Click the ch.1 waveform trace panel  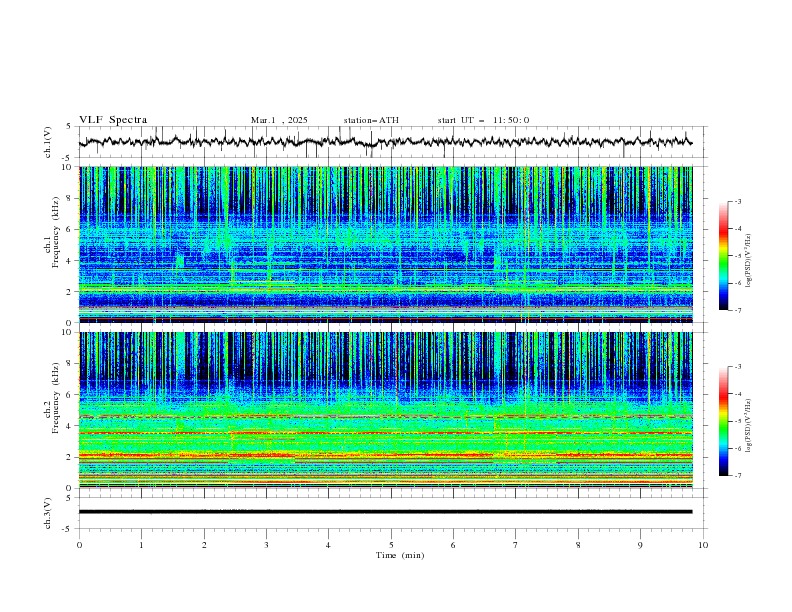coord(393,142)
